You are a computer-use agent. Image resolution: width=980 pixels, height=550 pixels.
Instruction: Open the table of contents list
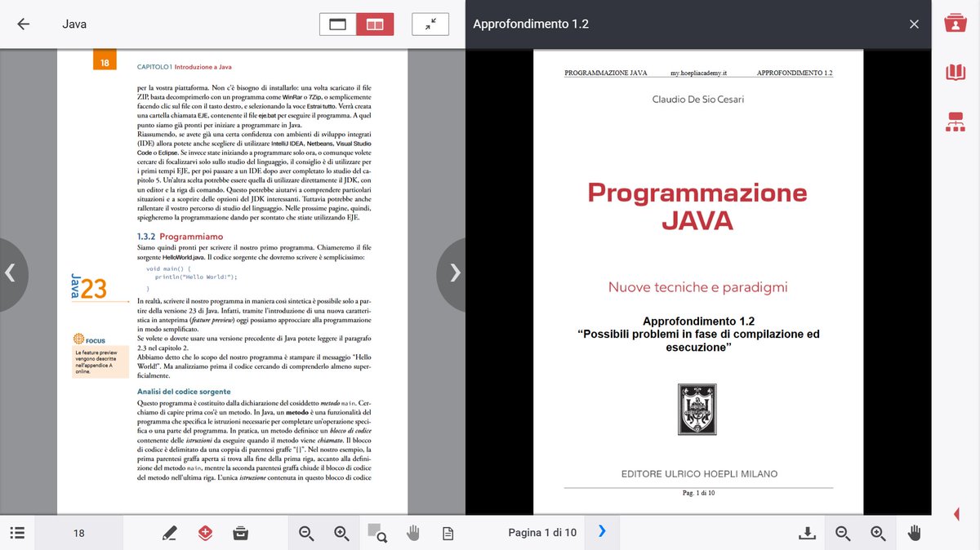pyautogui.click(x=18, y=533)
